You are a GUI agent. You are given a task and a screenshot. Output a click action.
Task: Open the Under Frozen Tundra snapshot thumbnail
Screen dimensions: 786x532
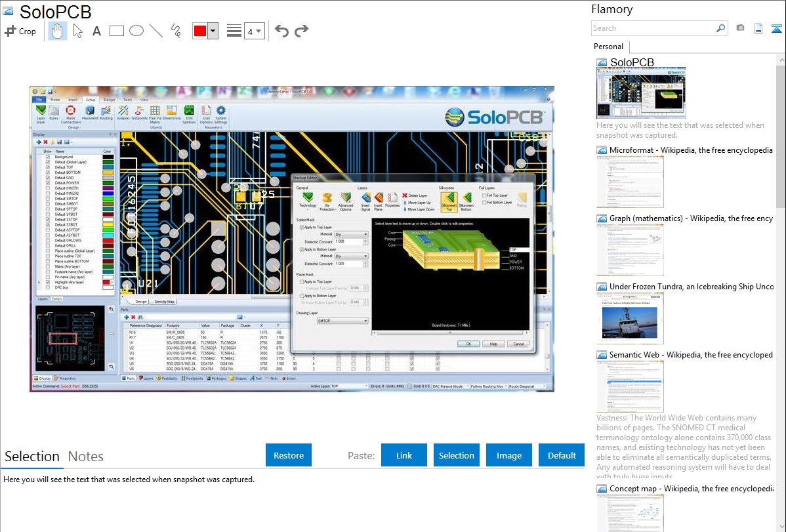630,318
